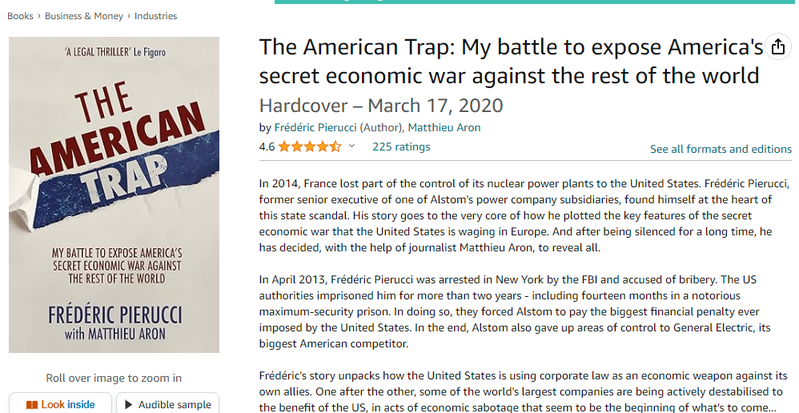Open Matthieu Aron author link
Screen dimensions: 799x413
444,127
